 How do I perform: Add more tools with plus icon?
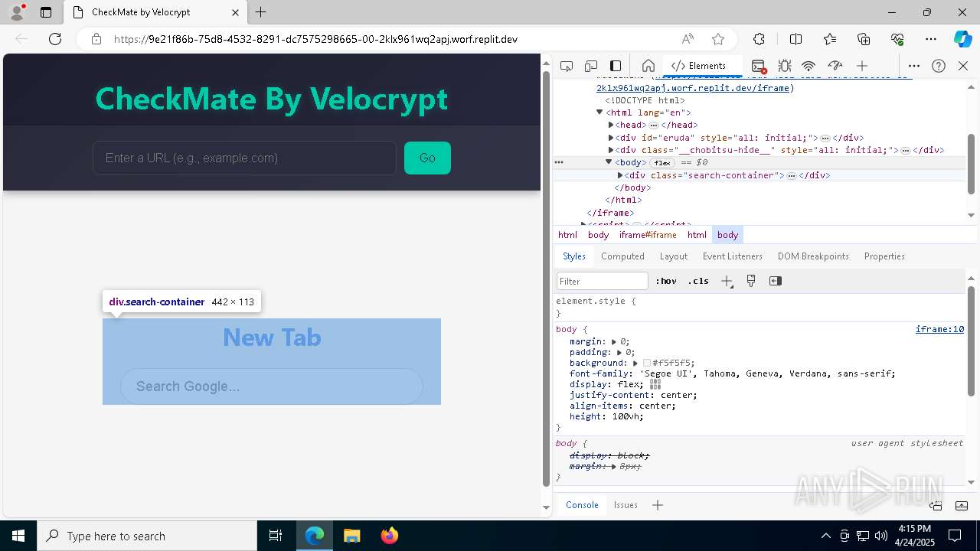pos(862,66)
